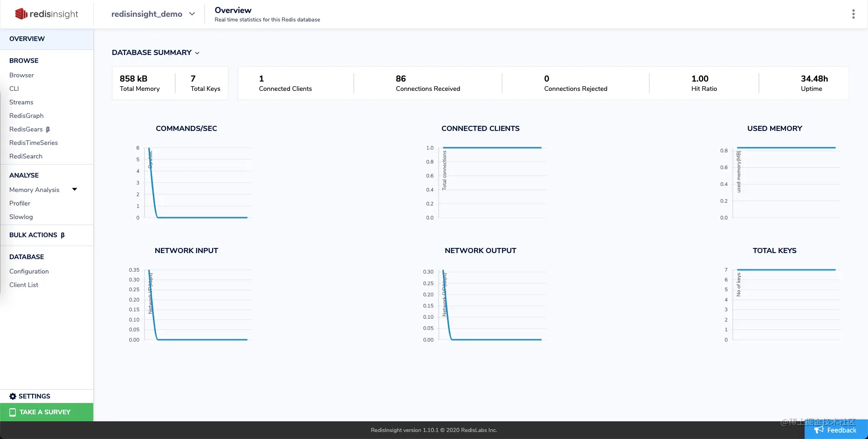The image size is (868, 439).
Task: Open the database Configuration page
Action: pyautogui.click(x=29, y=271)
